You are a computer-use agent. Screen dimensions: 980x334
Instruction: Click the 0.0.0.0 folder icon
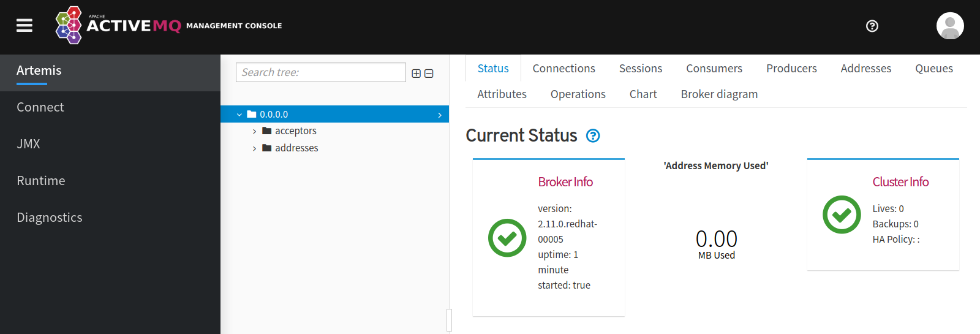pyautogui.click(x=251, y=114)
